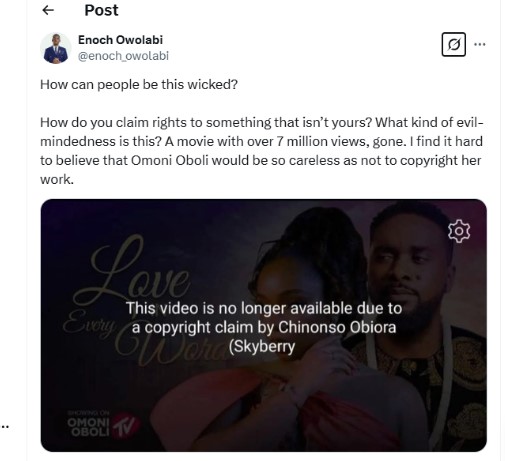Open video settings gear icon

459,231
